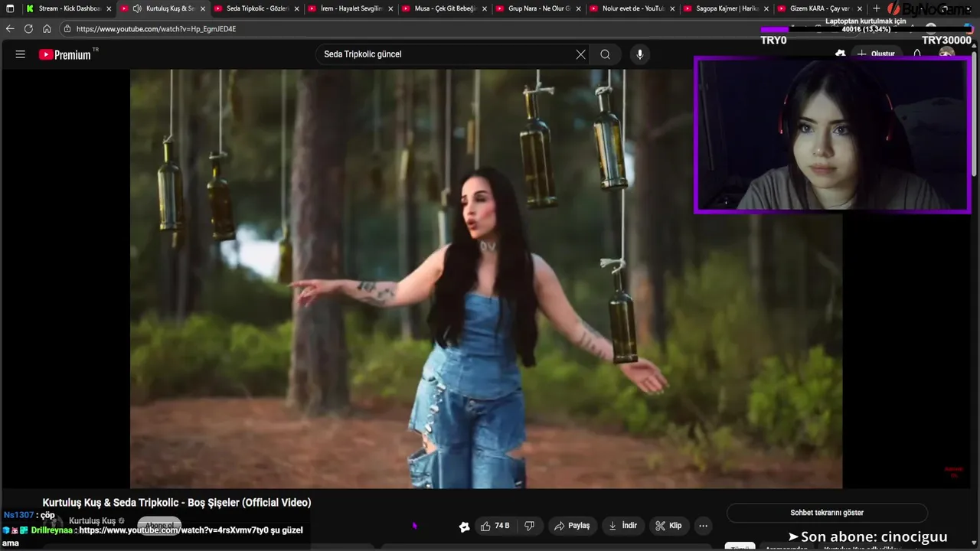The width and height of the screenshot is (980, 551).
Task: Click the streamer webcam overlay
Action: pyautogui.click(x=832, y=135)
